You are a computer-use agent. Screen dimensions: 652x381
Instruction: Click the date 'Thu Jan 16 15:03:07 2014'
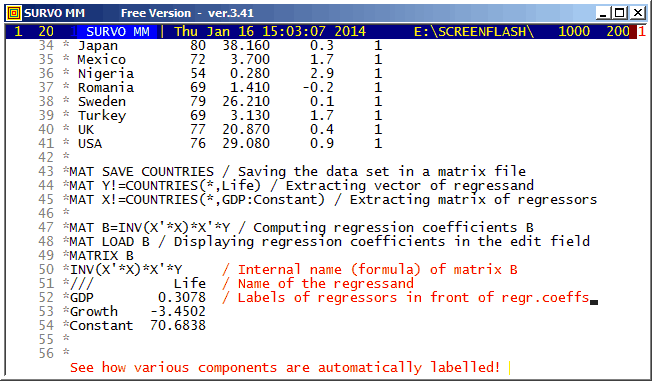270,32
